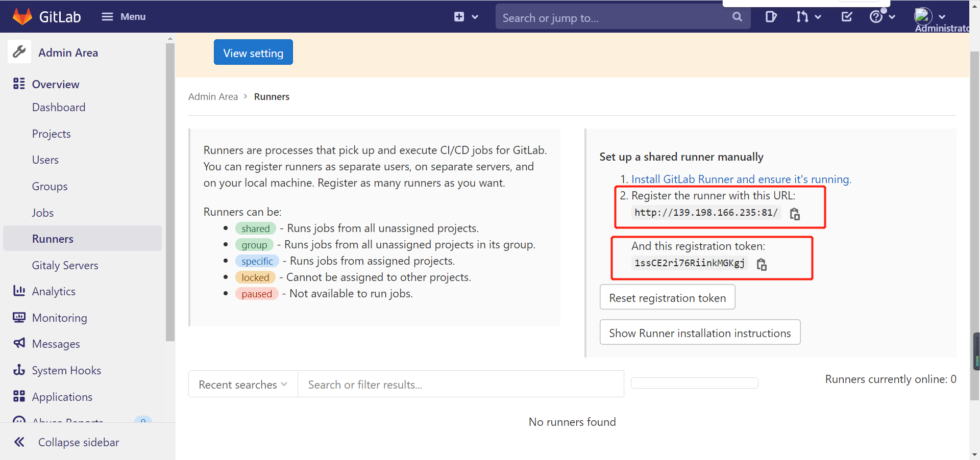Open Install GitLab Runner link
Screen dimensions: 980x460
pos(741,179)
